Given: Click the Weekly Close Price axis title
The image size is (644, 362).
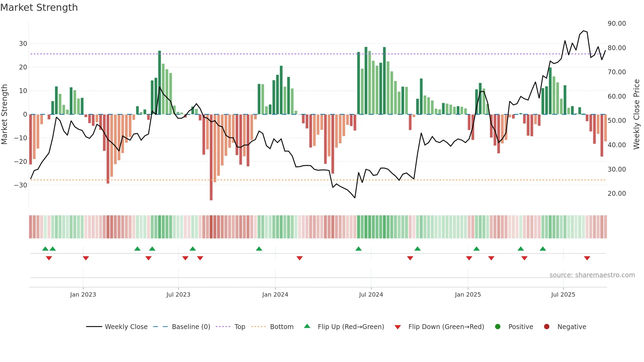Looking at the screenshot, I should (636, 114).
